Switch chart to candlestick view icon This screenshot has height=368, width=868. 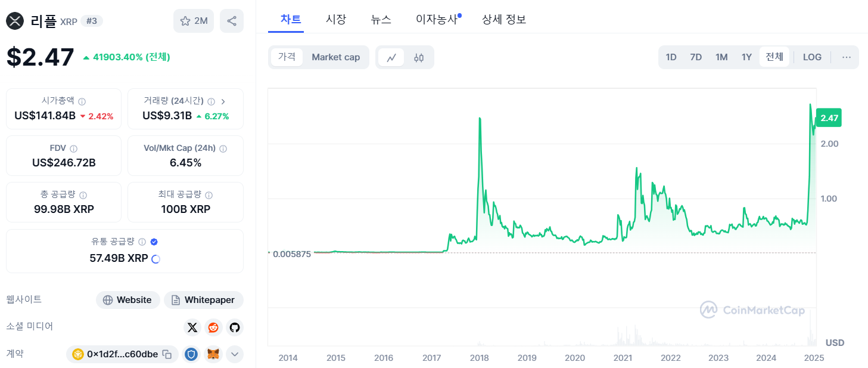coord(418,57)
